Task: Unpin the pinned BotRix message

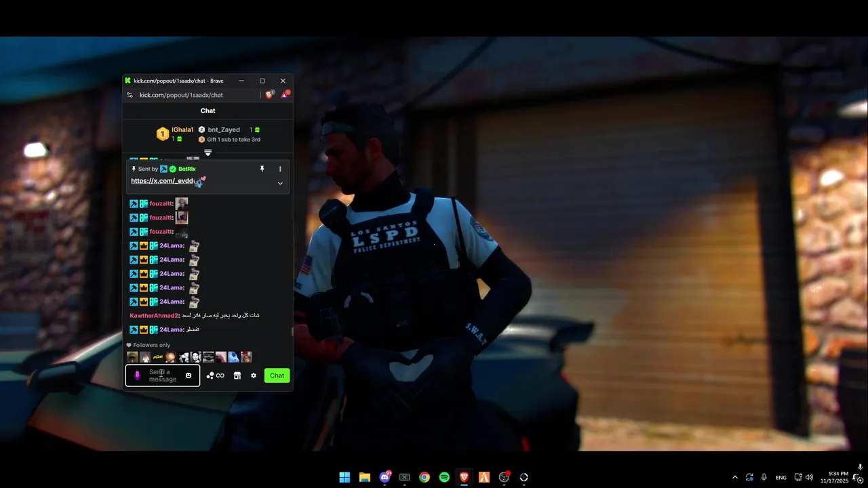Action: 262,169
